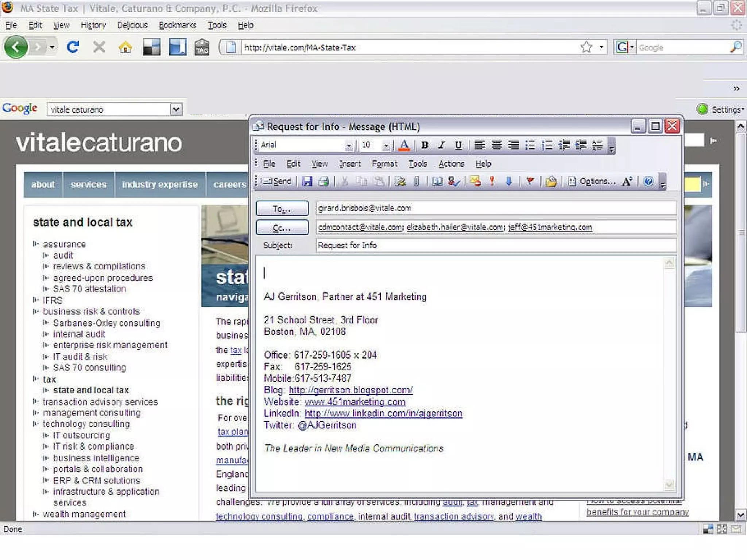Click the Print icon in message window
747x560 pixels.
(x=324, y=181)
